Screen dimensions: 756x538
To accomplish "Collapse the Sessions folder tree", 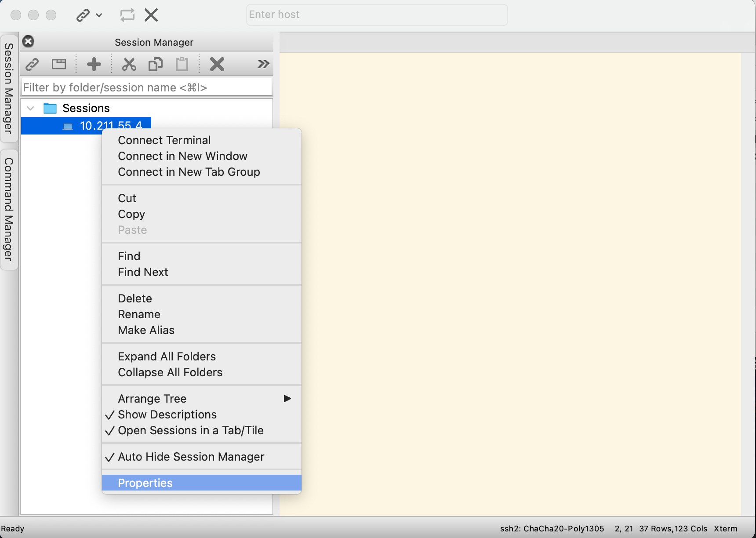I will tap(30, 108).
